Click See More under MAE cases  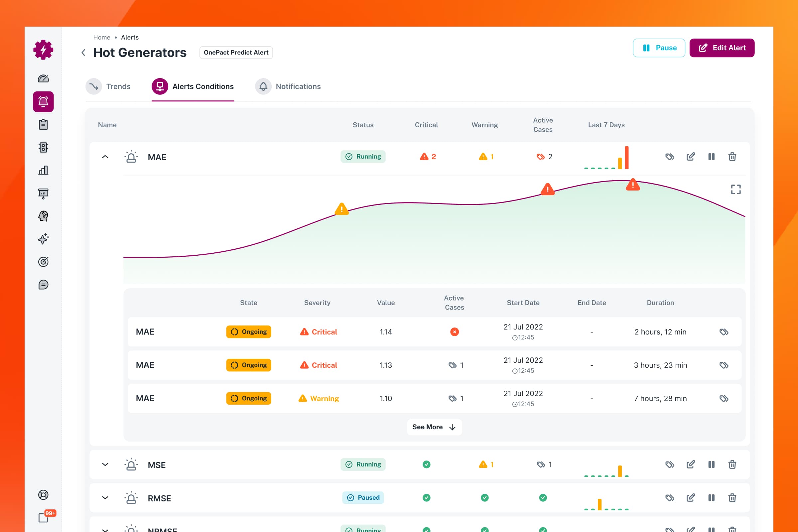tap(434, 427)
